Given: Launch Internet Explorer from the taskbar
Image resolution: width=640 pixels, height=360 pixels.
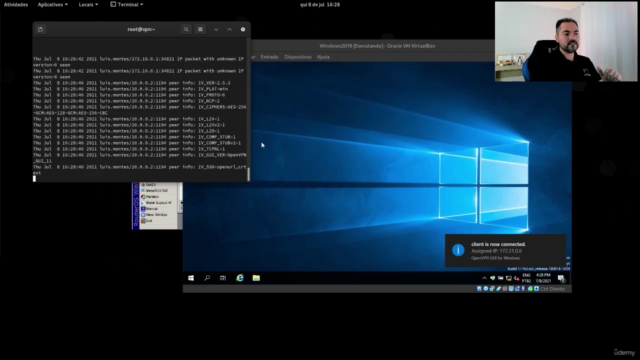Looking at the screenshot, I should [240, 278].
